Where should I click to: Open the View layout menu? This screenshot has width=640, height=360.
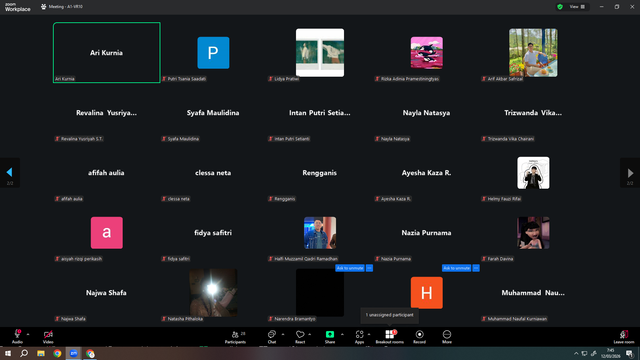click(x=577, y=7)
